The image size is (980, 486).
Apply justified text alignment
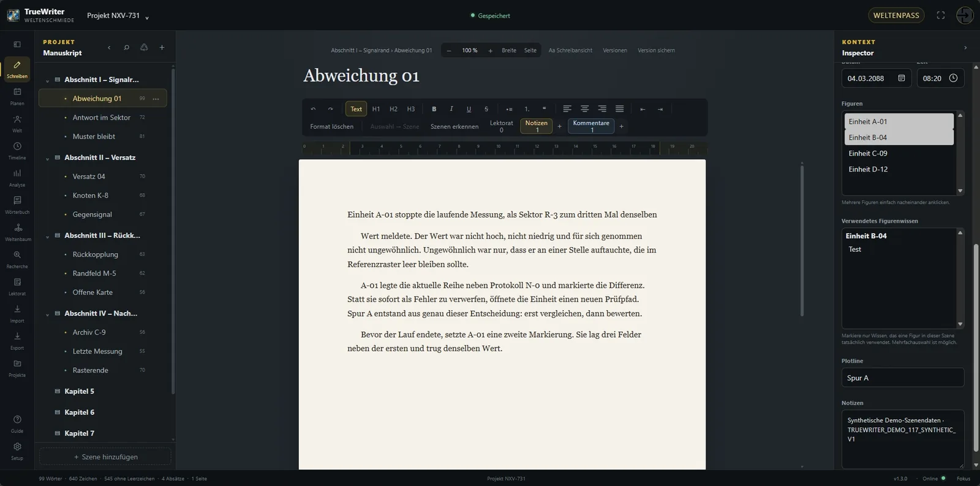point(620,109)
